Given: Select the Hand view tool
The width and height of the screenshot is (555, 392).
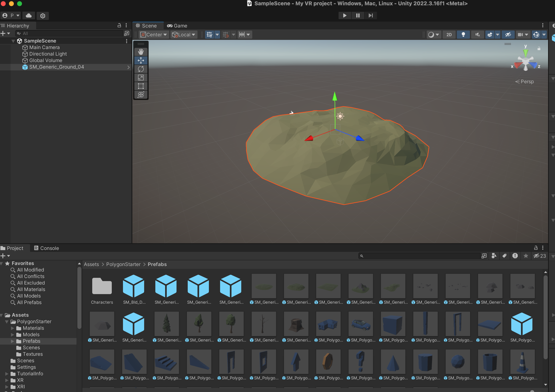Looking at the screenshot, I should coord(141,52).
